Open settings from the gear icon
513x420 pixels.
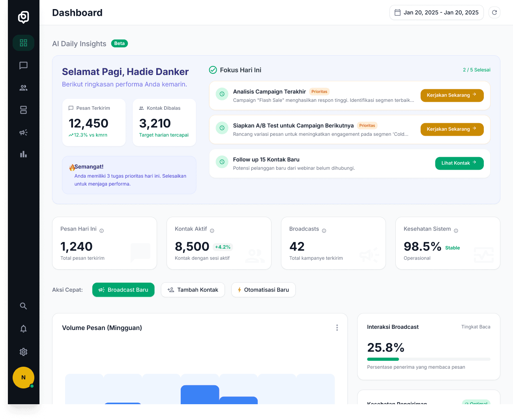[24, 352]
